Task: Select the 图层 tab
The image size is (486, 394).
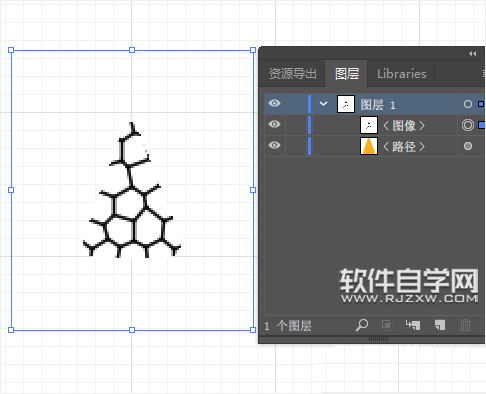Action: [347, 74]
